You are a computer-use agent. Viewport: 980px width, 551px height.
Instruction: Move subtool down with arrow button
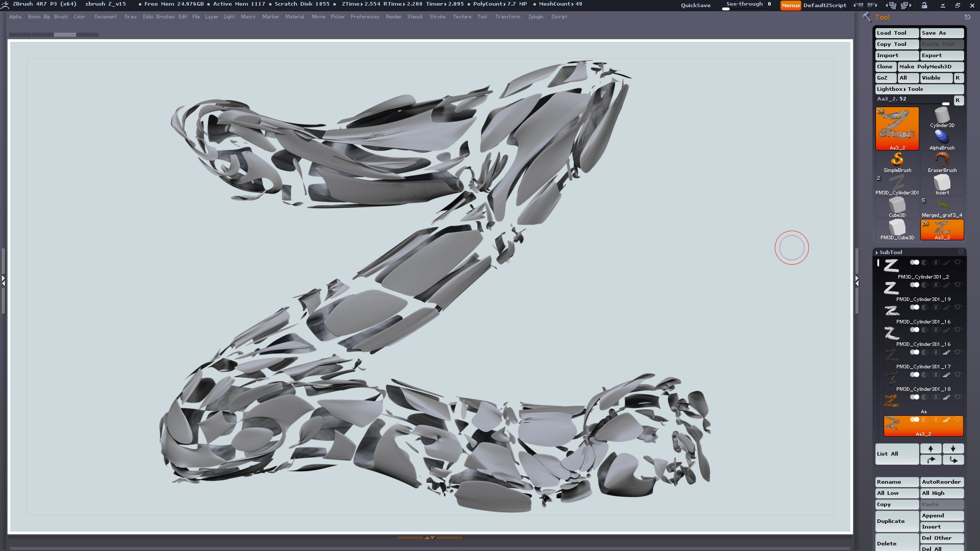point(953,448)
